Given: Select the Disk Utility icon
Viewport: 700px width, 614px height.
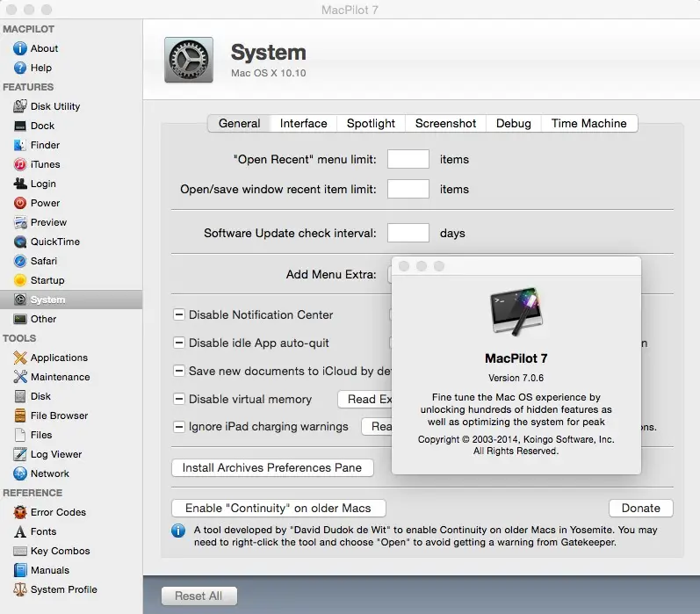Looking at the screenshot, I should [x=19, y=106].
